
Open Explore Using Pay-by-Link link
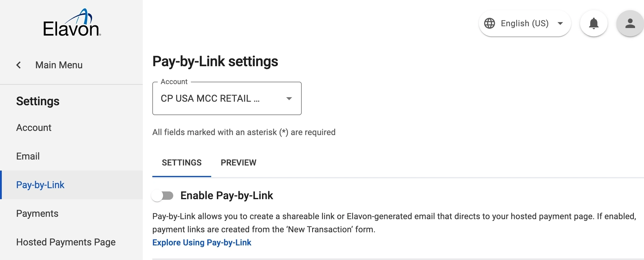click(x=202, y=243)
